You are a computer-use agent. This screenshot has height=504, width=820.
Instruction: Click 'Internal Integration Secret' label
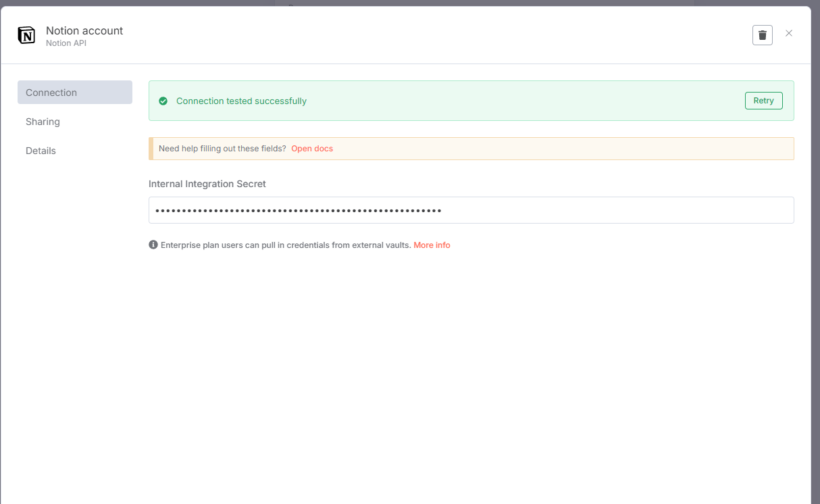click(x=207, y=184)
